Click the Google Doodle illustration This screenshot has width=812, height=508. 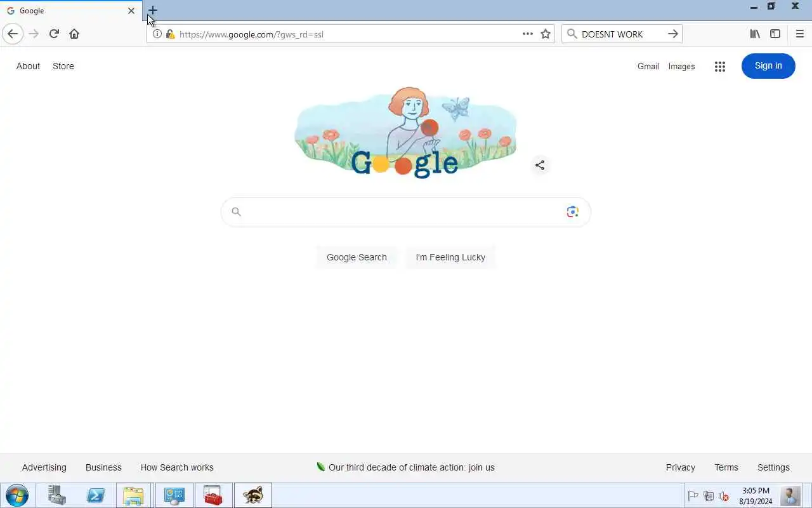coord(406,133)
